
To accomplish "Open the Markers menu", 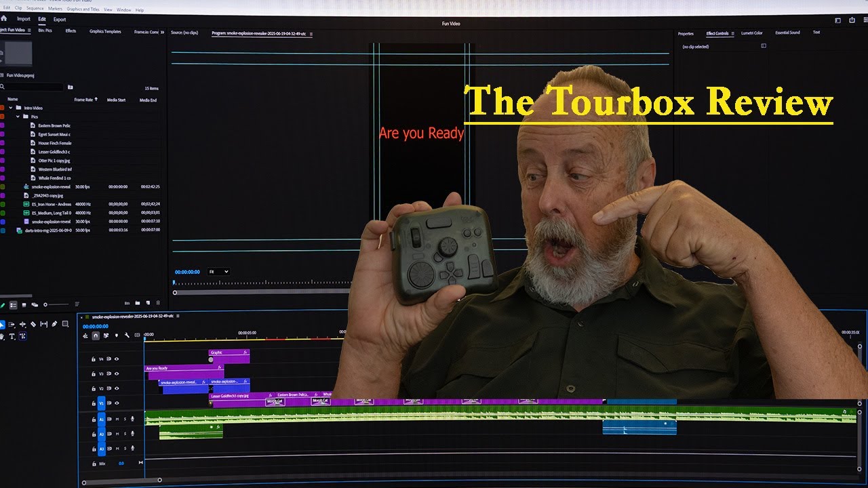I will (x=56, y=9).
